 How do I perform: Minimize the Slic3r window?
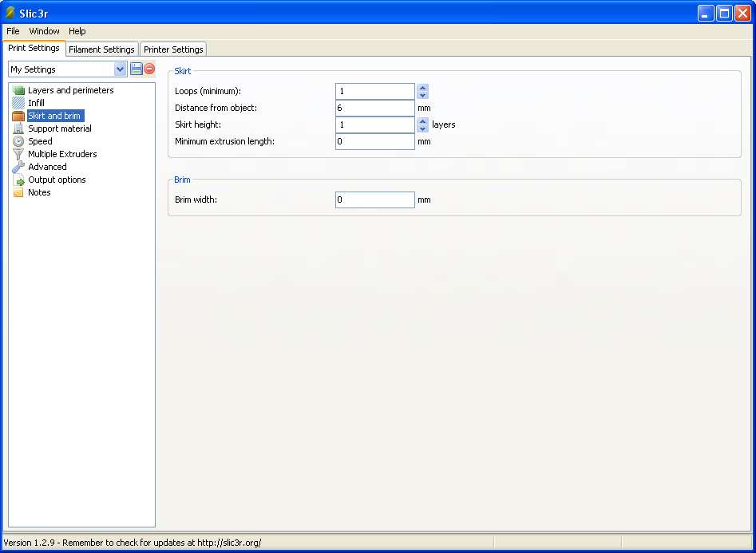click(706, 13)
